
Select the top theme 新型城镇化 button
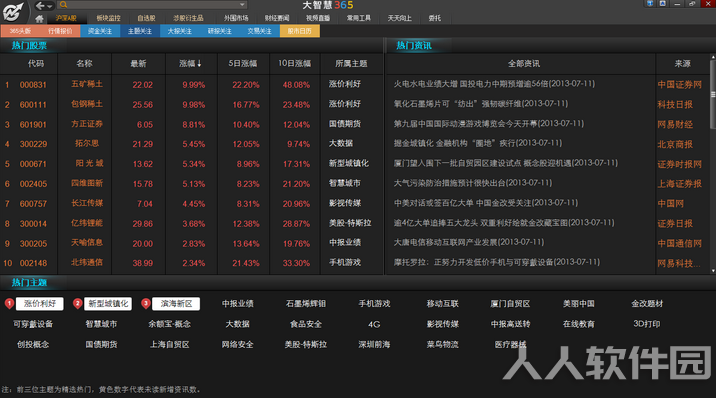pos(108,304)
